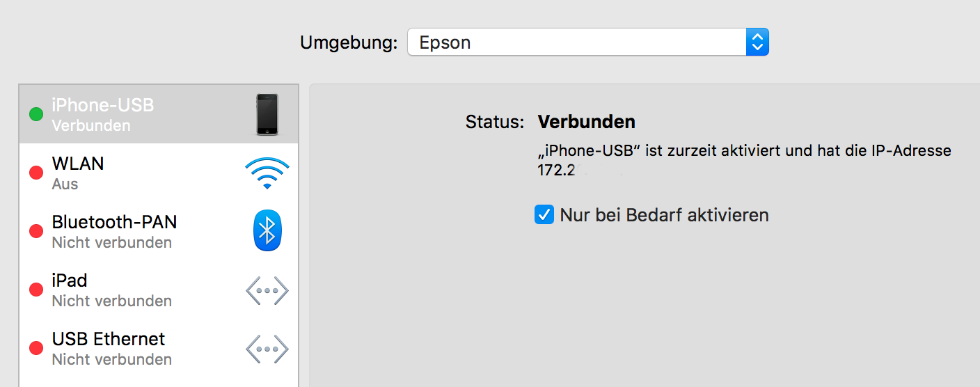980x387 pixels.
Task: Click the red status dot beside iPad
Action: [x=36, y=290]
